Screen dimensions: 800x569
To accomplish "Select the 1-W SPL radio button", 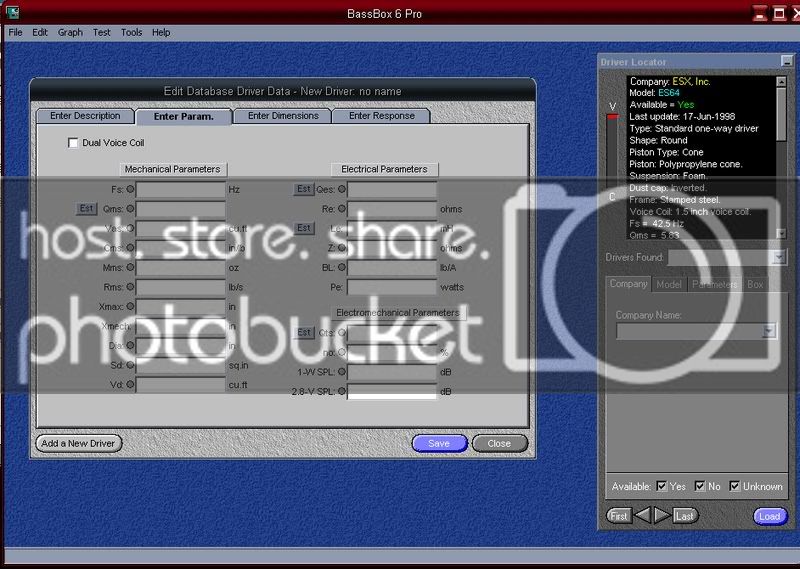I will (x=342, y=372).
